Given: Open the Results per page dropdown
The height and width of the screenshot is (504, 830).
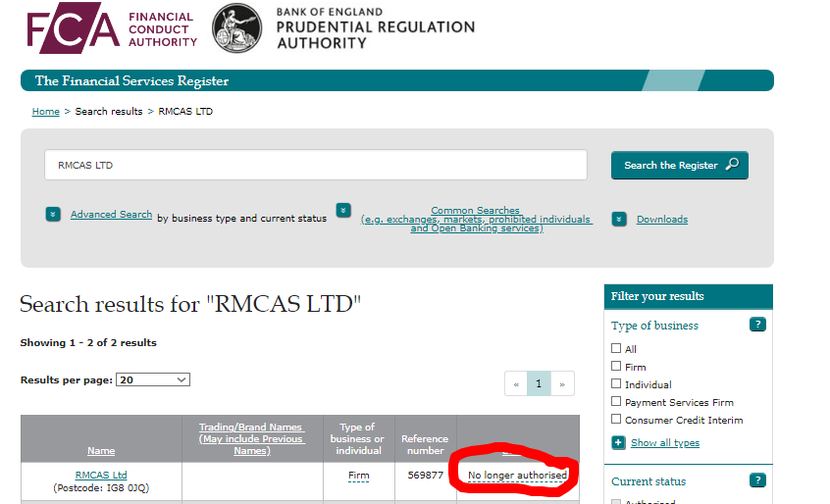Looking at the screenshot, I should pos(153,379).
